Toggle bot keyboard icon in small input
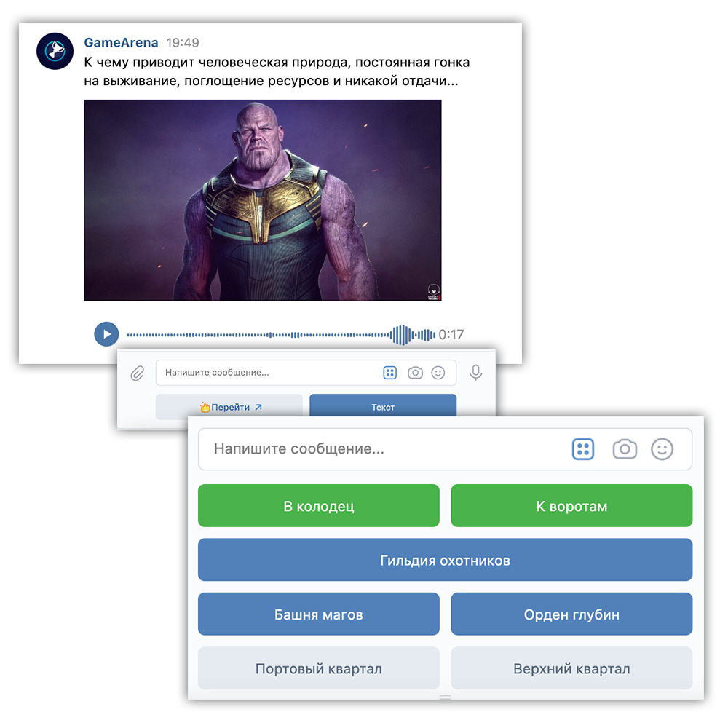 pyautogui.click(x=390, y=372)
